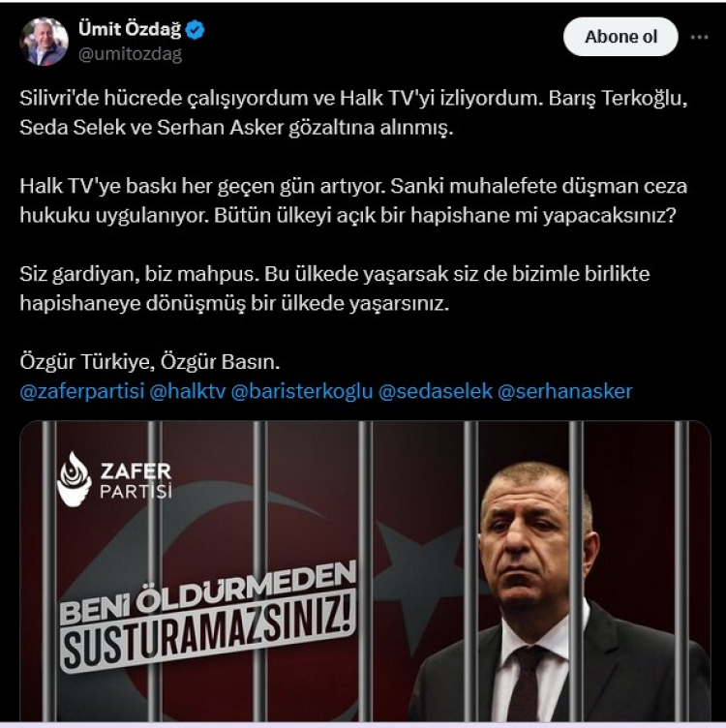Screen dimensions: 726x728
Task: Click the @baristerkoglu mention
Action: (x=302, y=391)
